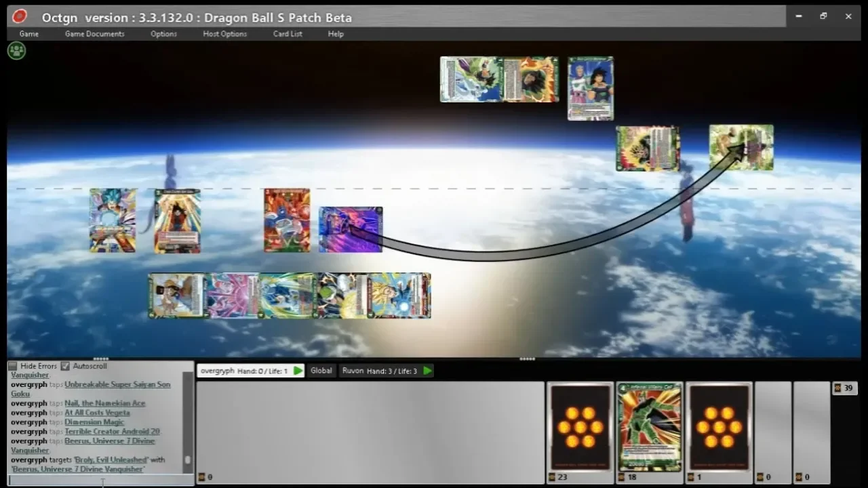The height and width of the screenshot is (488, 868).
Task: Click the restore window button
Action: tap(823, 16)
